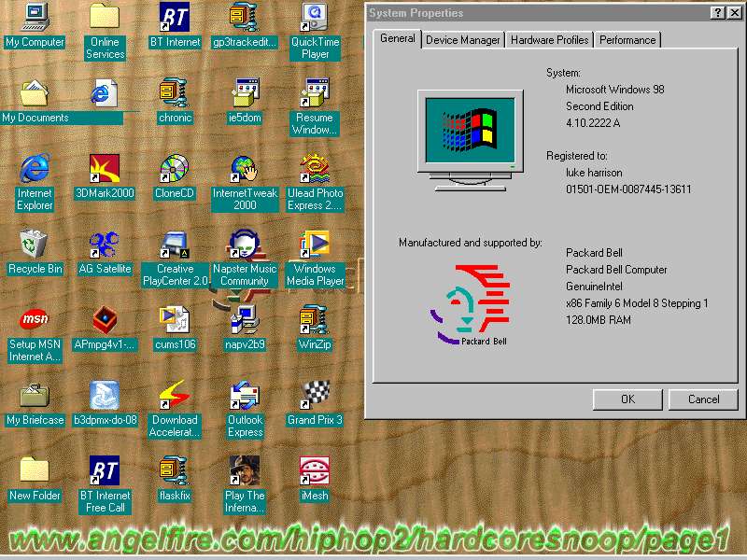Open the Outlook Express shortcut

click(245, 396)
